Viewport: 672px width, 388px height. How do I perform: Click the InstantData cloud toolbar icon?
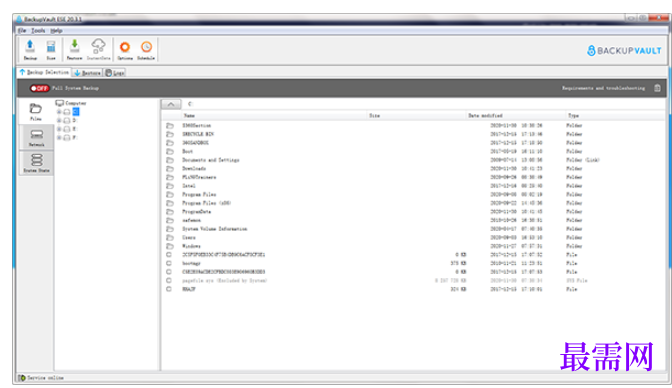tap(99, 49)
